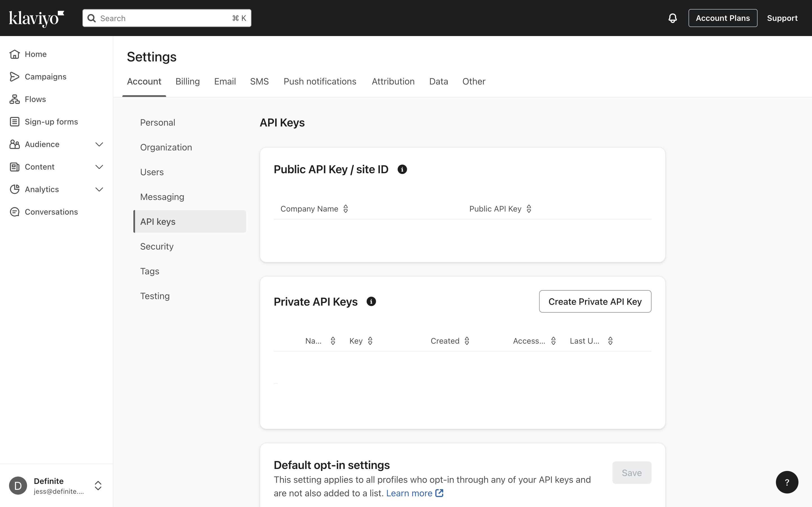Click the Private API Keys info icon
812x507 pixels.
pyautogui.click(x=371, y=301)
